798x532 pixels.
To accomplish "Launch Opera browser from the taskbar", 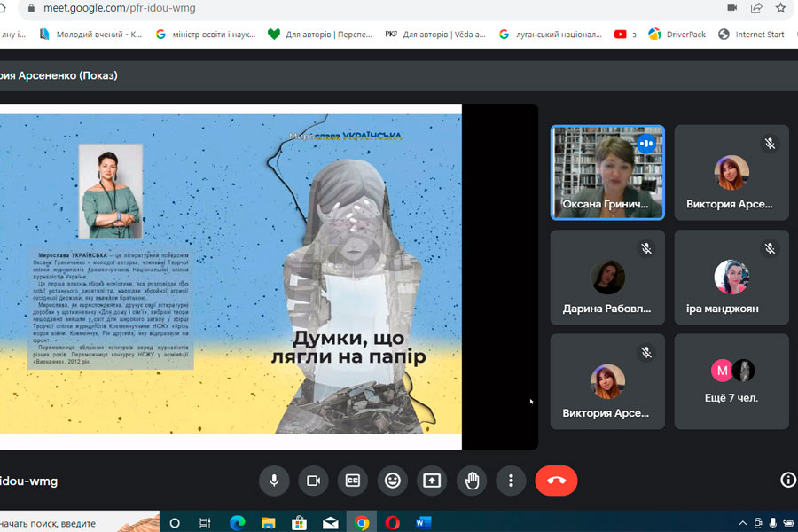I will pyautogui.click(x=392, y=522).
